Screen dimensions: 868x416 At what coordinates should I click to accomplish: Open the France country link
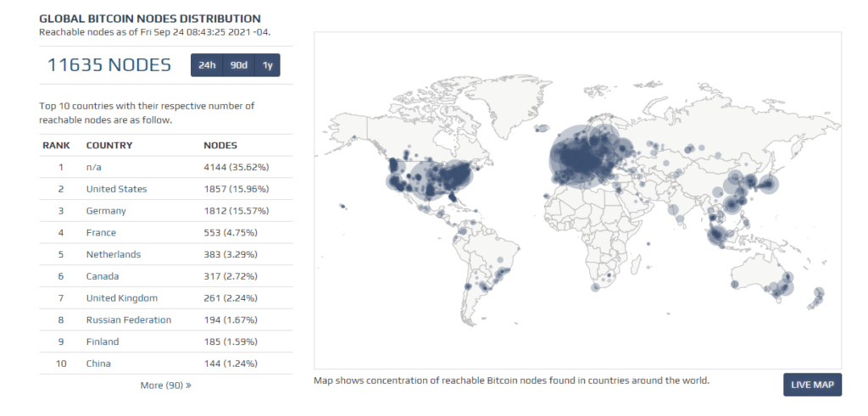101,232
